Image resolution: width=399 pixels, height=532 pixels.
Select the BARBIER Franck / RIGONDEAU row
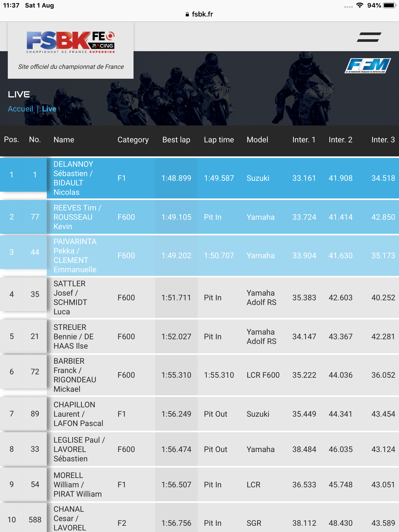point(199,375)
